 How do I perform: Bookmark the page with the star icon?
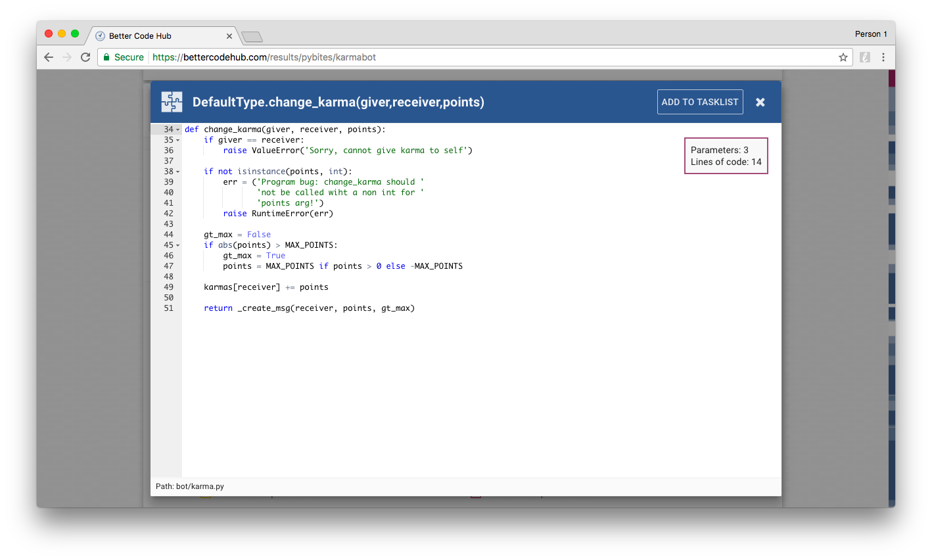coord(843,57)
